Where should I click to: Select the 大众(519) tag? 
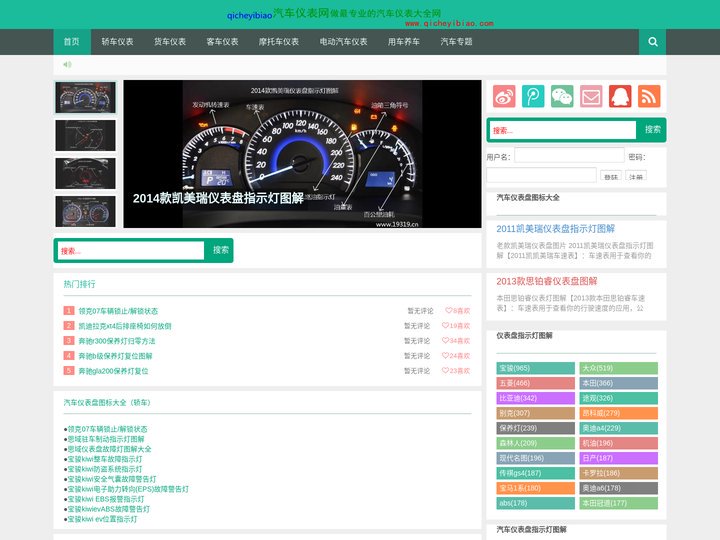point(619,368)
